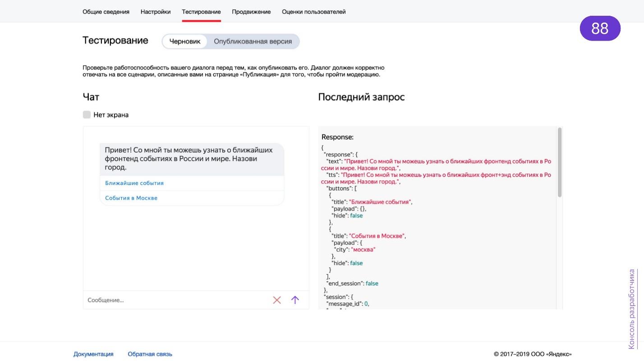Click the active "Тестирование" tab

(x=201, y=12)
